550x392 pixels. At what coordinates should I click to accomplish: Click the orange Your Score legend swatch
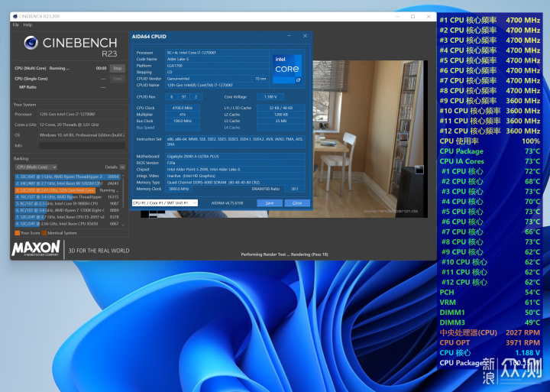pyautogui.click(x=17, y=233)
